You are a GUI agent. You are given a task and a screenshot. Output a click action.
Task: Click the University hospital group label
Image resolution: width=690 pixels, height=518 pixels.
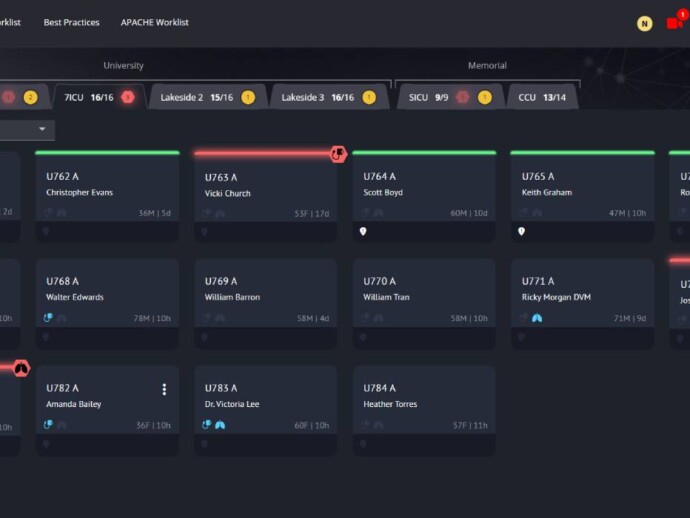(123, 66)
